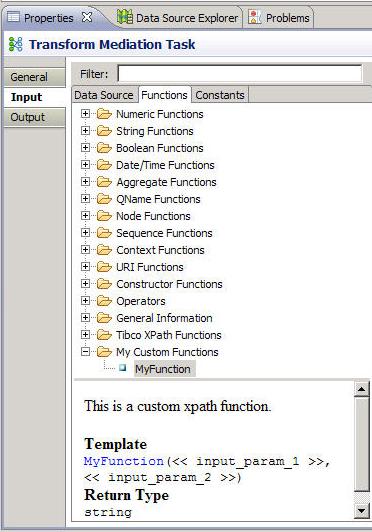
Task: Click the Numeric Functions folder icon
Action: tap(104, 114)
